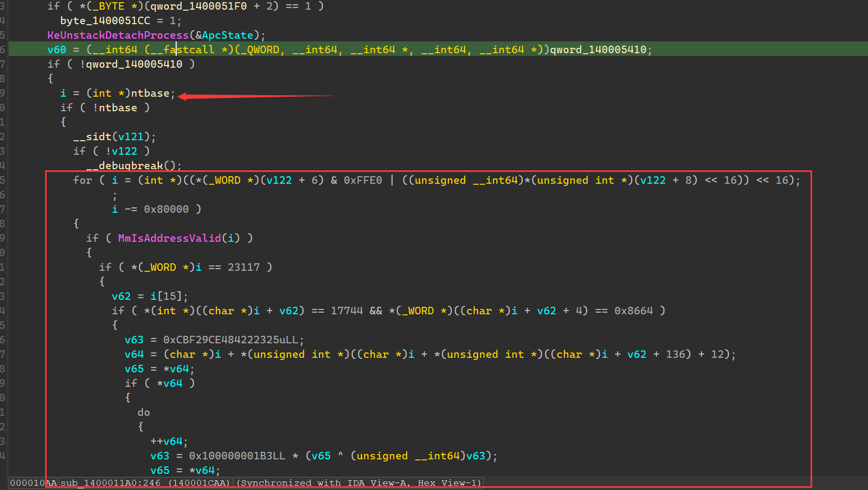Click qword_1400051F0 in the first if
Screen dimensions: 868x490
click(199, 6)
